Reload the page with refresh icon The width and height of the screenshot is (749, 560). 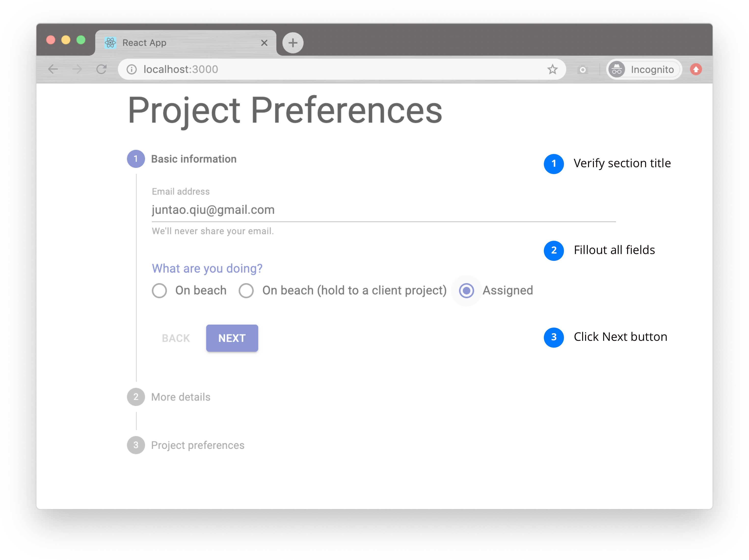(x=102, y=69)
